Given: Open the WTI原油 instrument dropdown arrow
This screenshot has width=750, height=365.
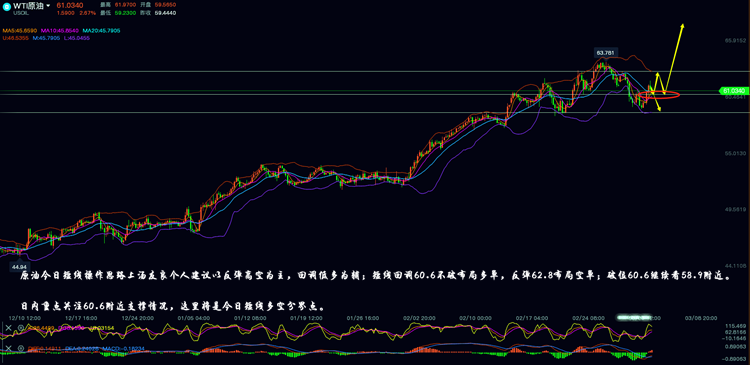Looking at the screenshot, I should [48, 6].
